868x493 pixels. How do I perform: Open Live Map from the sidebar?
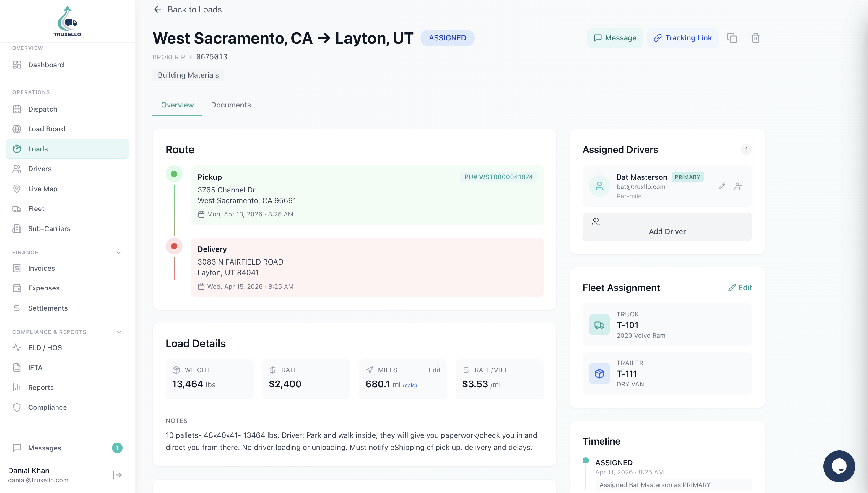(x=43, y=189)
